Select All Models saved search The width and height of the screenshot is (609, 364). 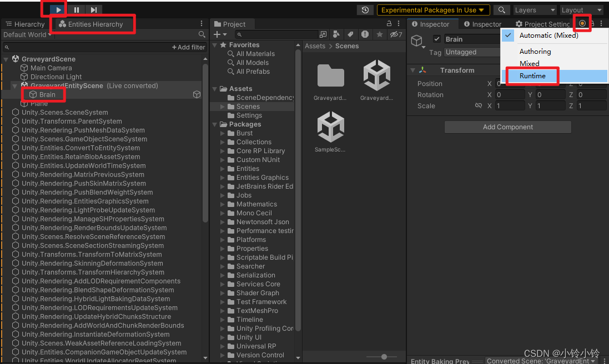(248, 63)
